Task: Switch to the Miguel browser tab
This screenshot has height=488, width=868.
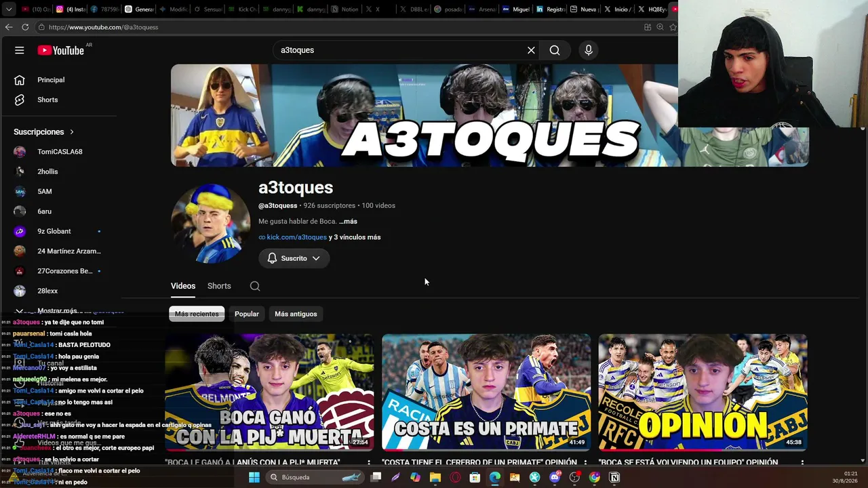Action: tap(516, 9)
